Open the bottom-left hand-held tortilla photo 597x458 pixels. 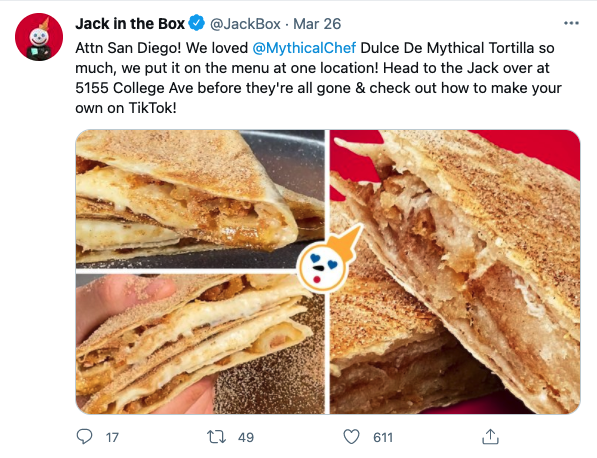[x=200, y=344]
